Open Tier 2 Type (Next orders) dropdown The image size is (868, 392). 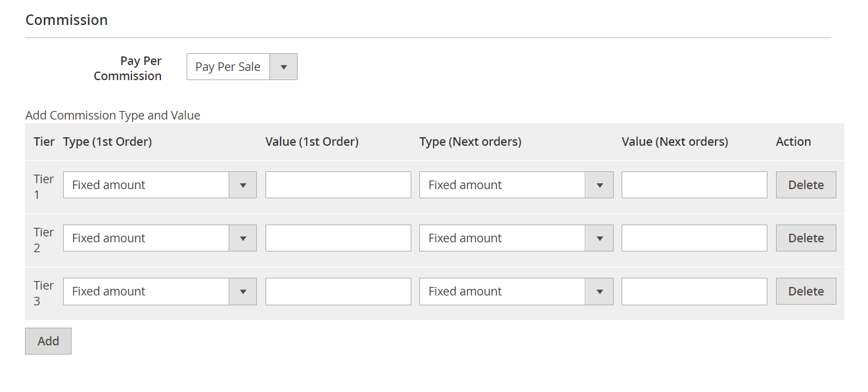516,238
